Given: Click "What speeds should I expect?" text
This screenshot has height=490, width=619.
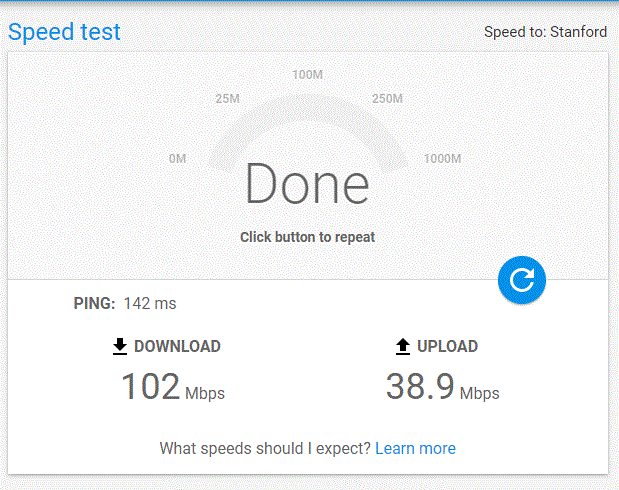Looking at the screenshot, I should pos(265,448).
